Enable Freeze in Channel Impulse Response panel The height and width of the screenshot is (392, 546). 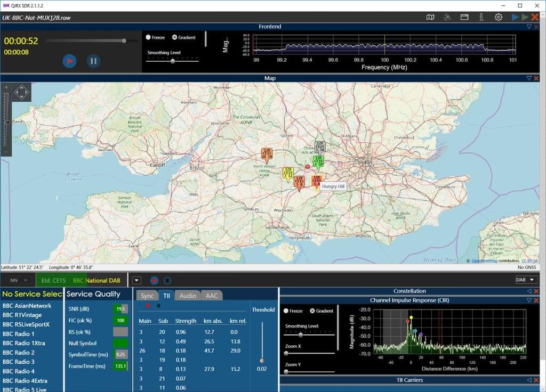point(286,311)
